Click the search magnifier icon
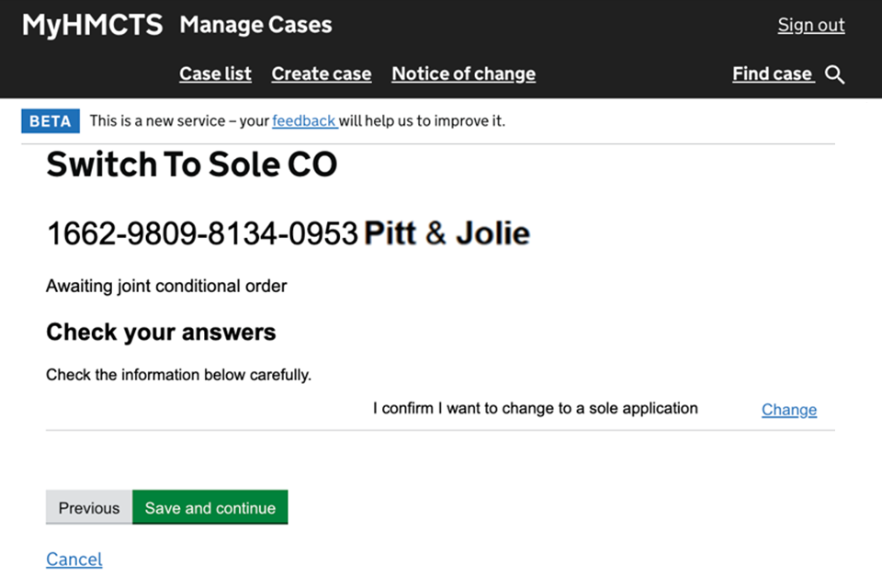This screenshot has height=588, width=882. pyautogui.click(x=834, y=74)
